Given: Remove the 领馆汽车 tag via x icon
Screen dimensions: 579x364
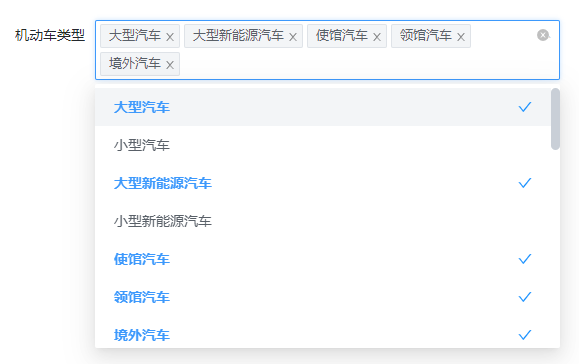Looking at the screenshot, I should 460,37.
